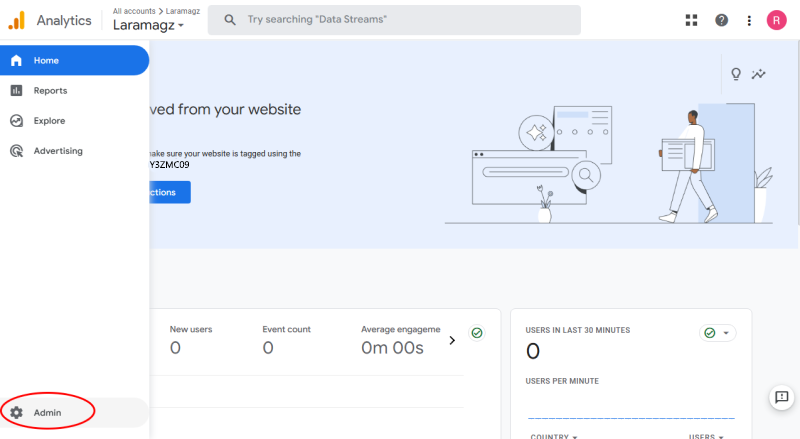
Task: Click the All accounts breadcrumb link
Action: (x=134, y=11)
